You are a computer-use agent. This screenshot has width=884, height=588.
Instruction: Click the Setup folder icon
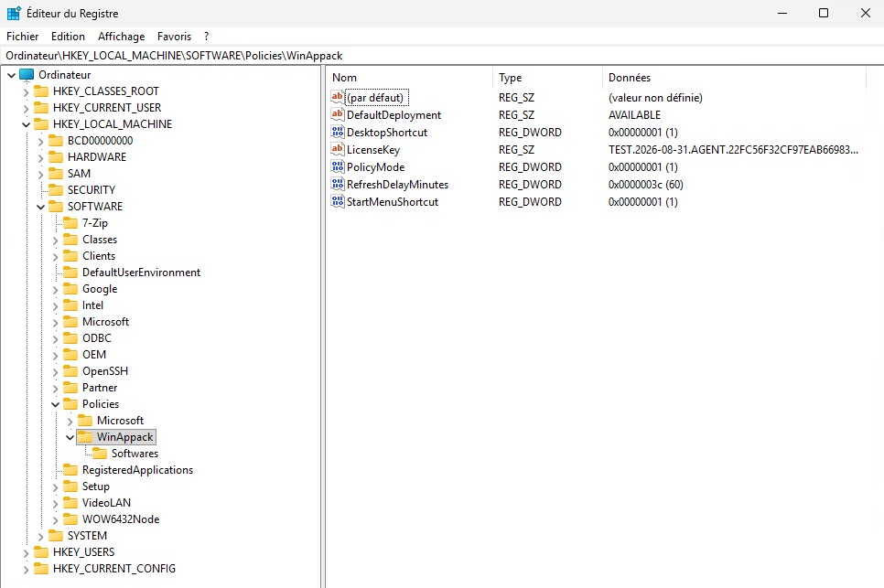[70, 486]
